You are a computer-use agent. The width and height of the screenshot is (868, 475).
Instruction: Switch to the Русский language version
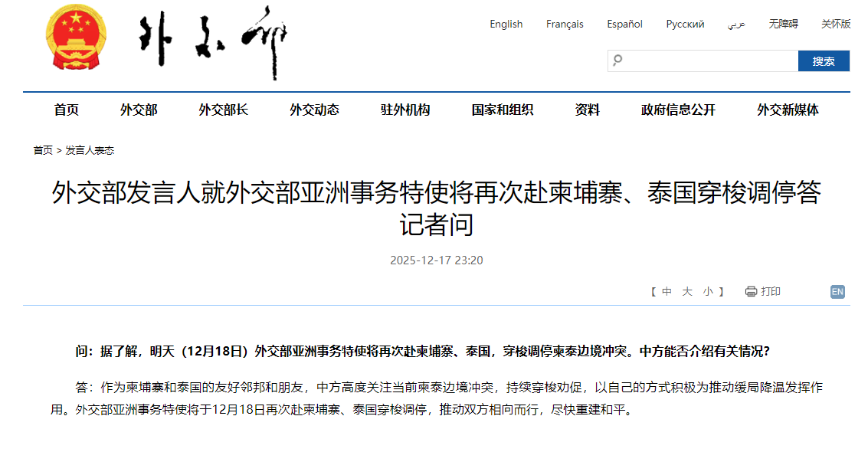pos(685,24)
